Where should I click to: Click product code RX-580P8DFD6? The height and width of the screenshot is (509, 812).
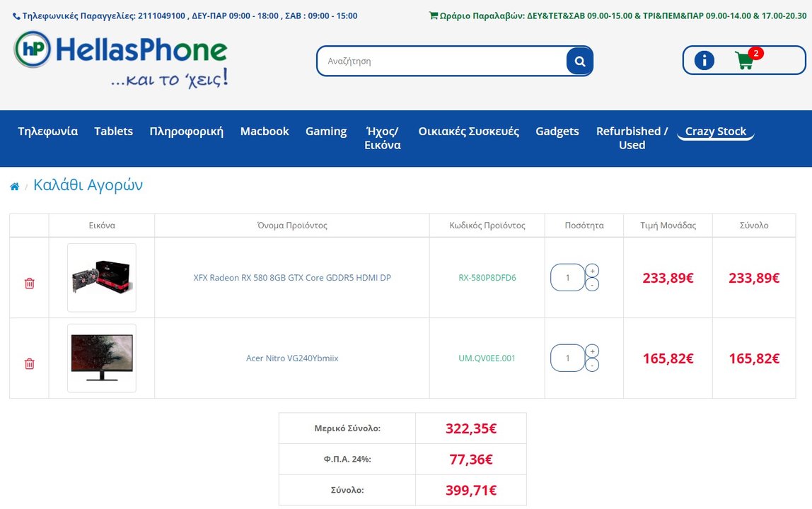pos(487,278)
